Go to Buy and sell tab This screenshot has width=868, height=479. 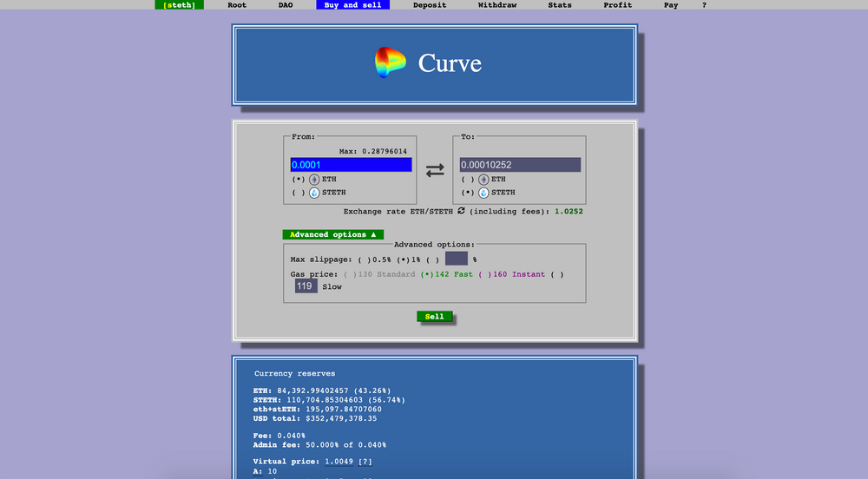tap(352, 5)
